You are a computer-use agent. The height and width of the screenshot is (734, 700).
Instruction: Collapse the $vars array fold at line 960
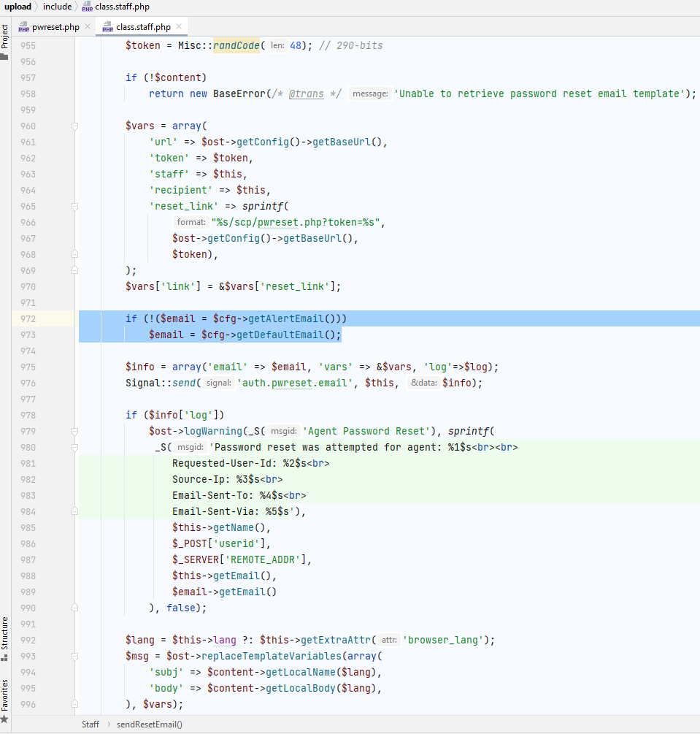tap(74, 126)
